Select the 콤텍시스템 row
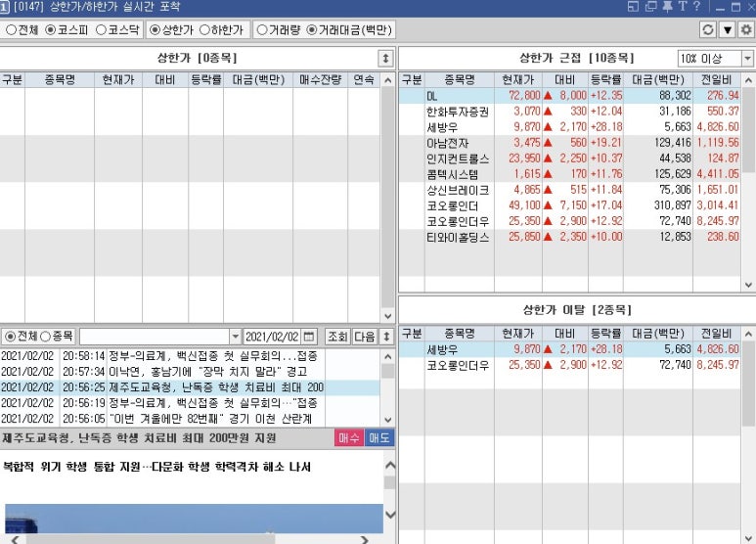 pos(570,174)
